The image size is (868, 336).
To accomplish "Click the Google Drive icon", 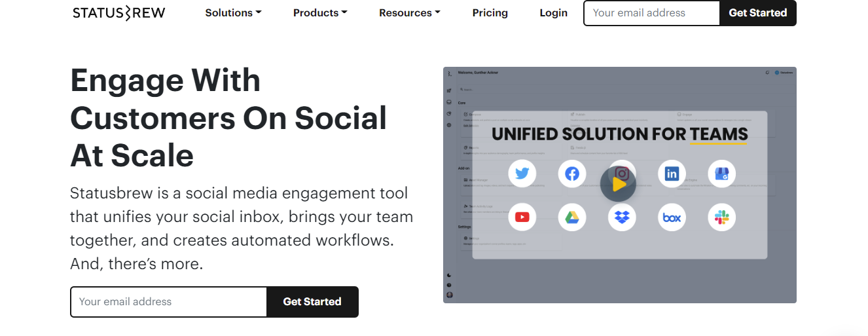I will pos(572,217).
